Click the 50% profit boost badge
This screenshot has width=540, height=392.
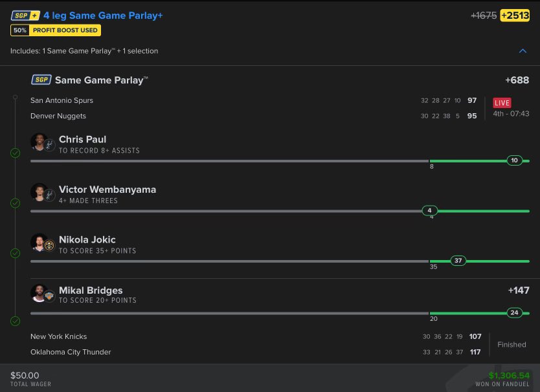[56, 30]
